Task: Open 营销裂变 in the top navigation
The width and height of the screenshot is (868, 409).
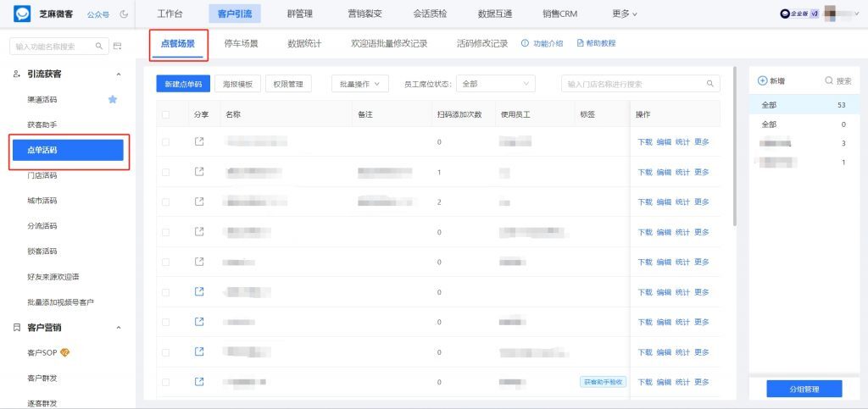Action: 364,14
